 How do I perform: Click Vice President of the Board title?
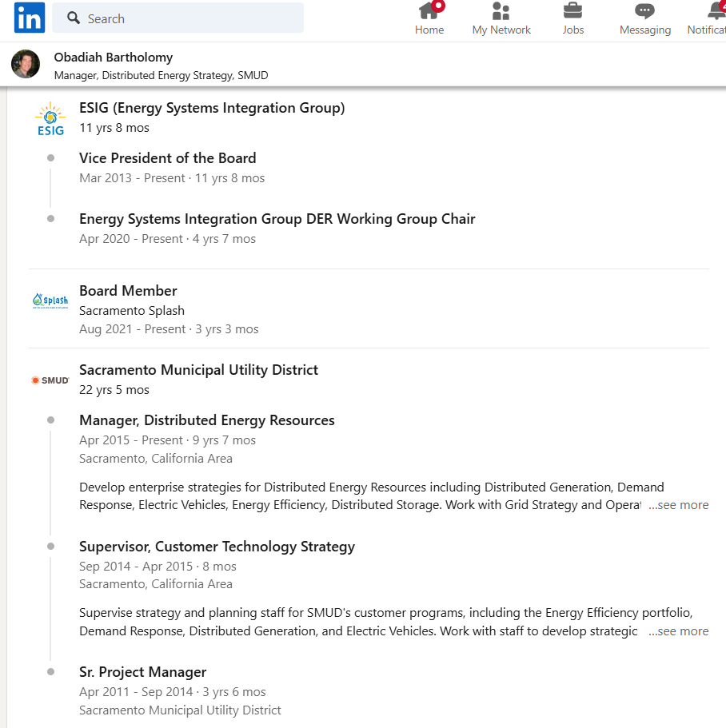click(x=168, y=158)
